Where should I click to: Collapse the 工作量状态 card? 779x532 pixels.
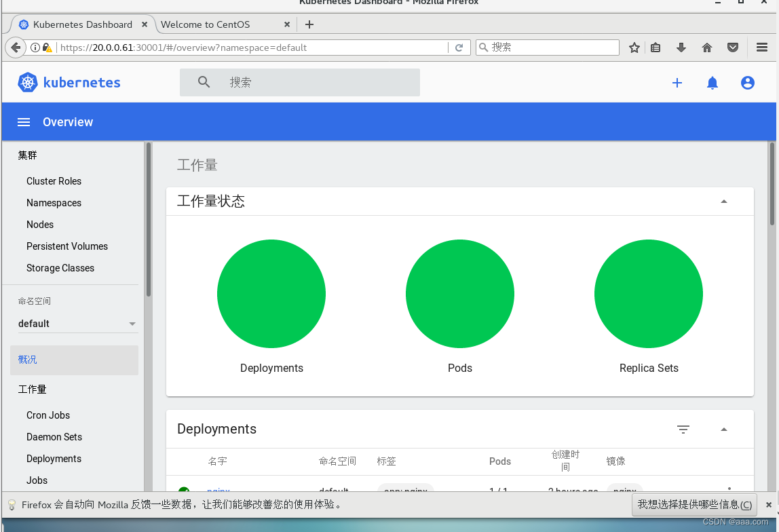tap(724, 201)
